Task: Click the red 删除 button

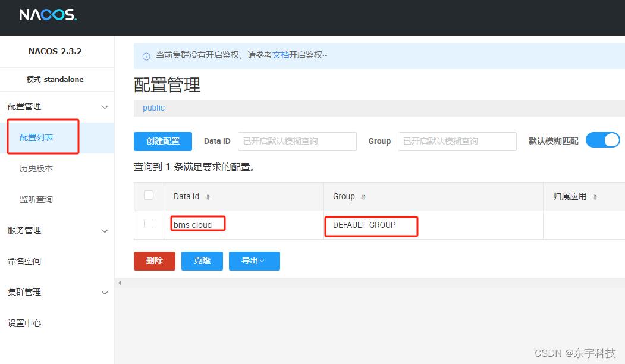Action: click(x=154, y=261)
